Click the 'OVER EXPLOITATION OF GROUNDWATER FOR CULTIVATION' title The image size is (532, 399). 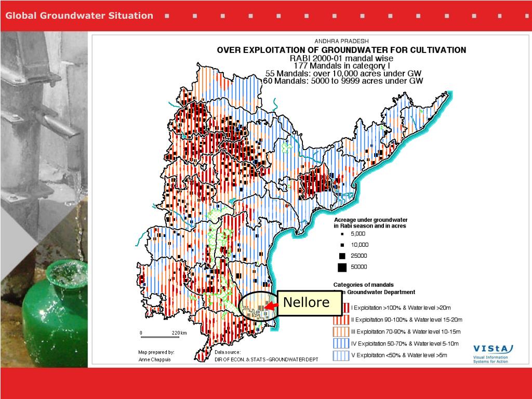pos(341,50)
